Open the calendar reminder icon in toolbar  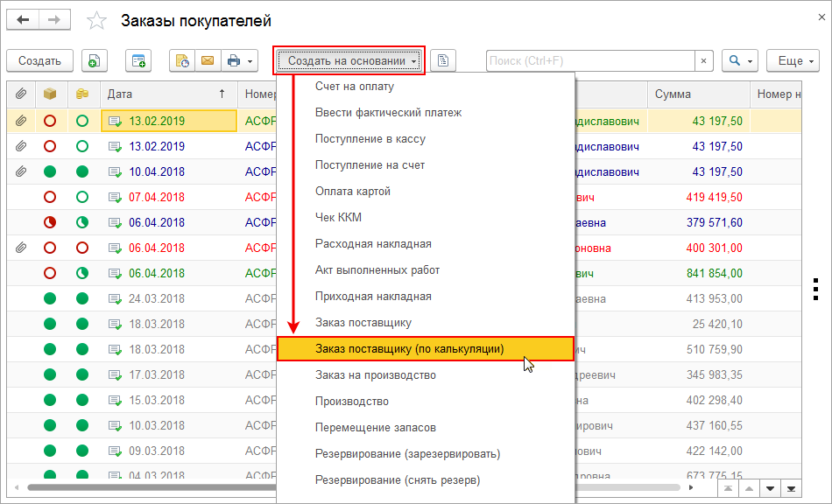tap(182, 61)
